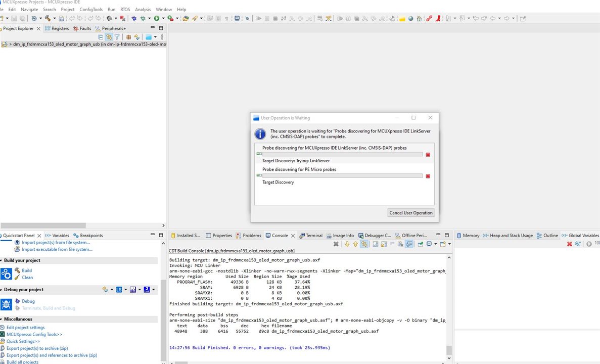Screen dimensions: 600x364
Task: Close the Console tab with its X
Action: tap(293, 236)
